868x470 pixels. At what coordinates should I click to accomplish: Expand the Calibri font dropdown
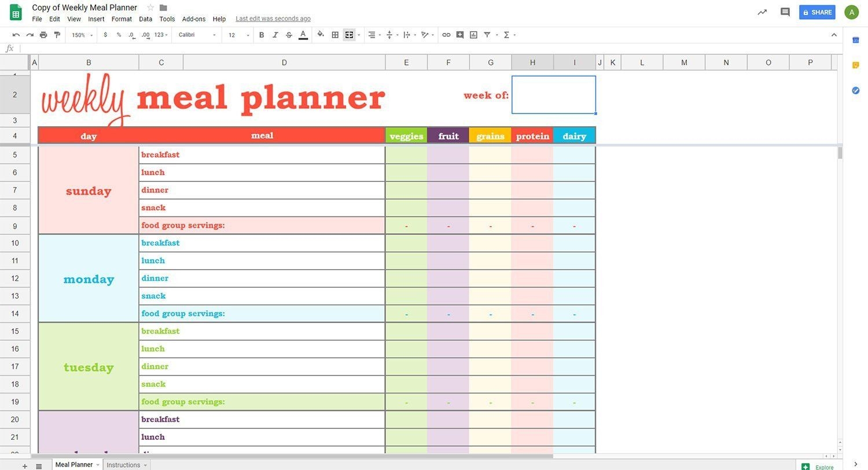click(x=197, y=35)
